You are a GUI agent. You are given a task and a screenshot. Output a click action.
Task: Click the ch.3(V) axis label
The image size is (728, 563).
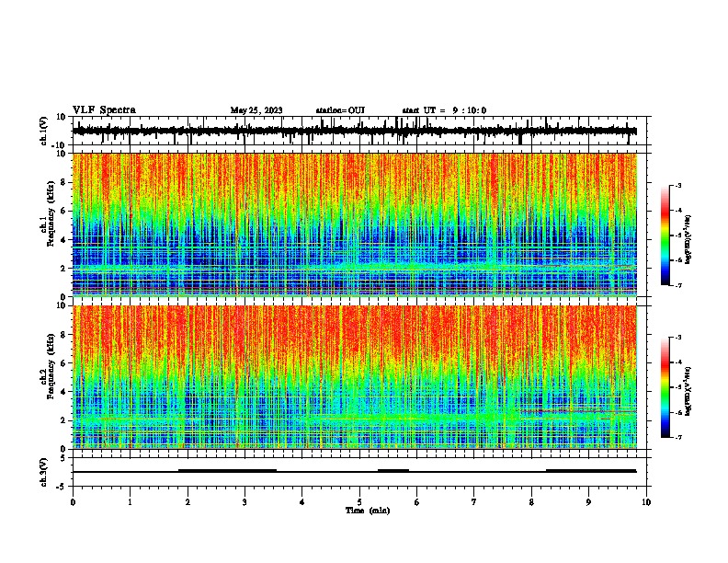44,472
